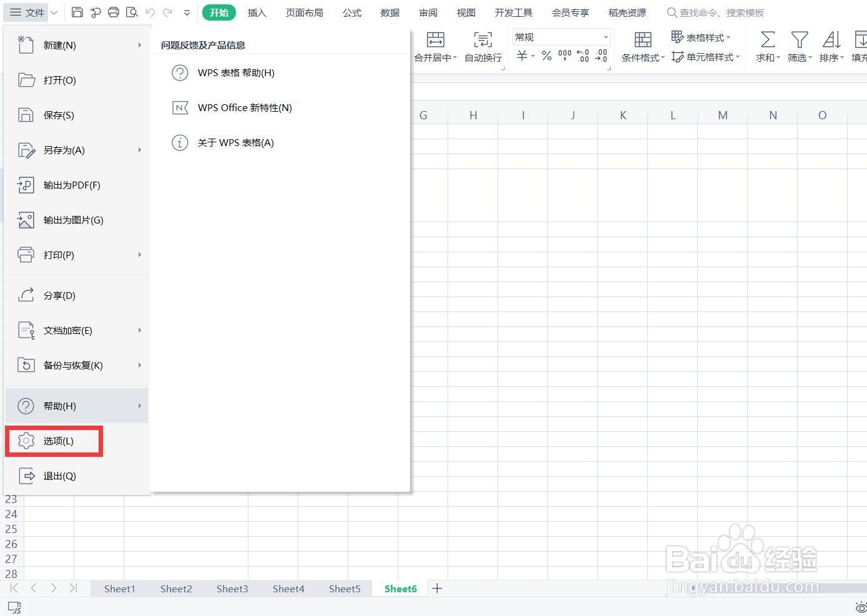Click the 条件格式 conditional formatting icon
Viewport: 867px width, 616px height.
tap(643, 40)
